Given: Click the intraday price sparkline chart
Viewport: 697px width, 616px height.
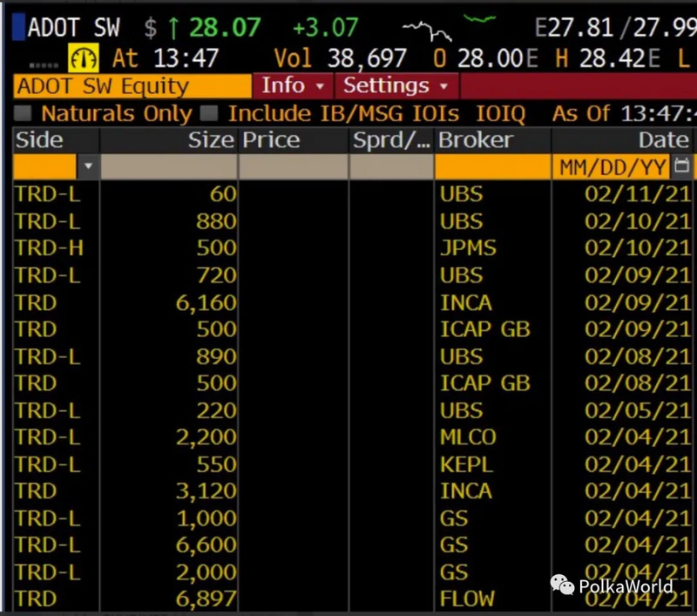Looking at the screenshot, I should click(x=427, y=30).
